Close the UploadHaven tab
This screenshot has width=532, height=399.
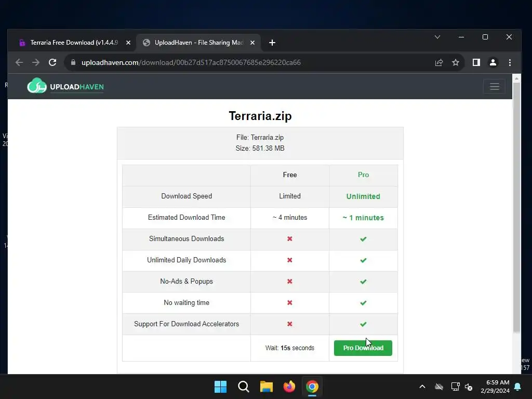point(252,43)
